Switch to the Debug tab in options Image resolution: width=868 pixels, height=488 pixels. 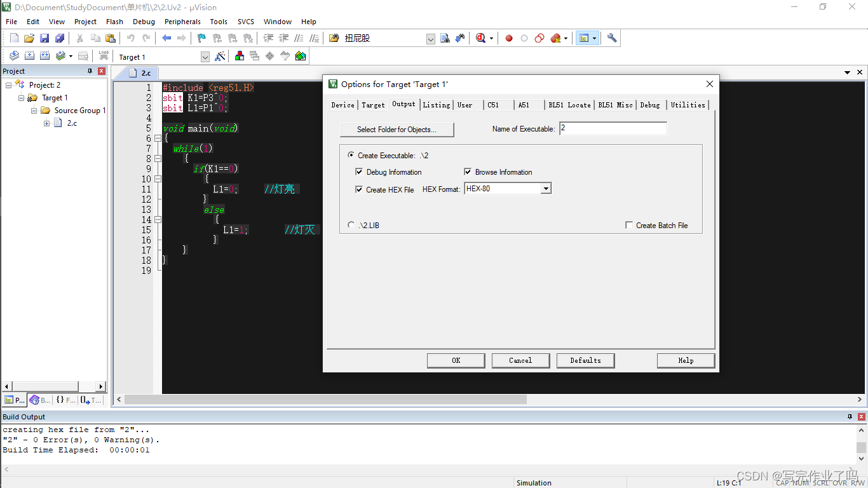(x=650, y=105)
